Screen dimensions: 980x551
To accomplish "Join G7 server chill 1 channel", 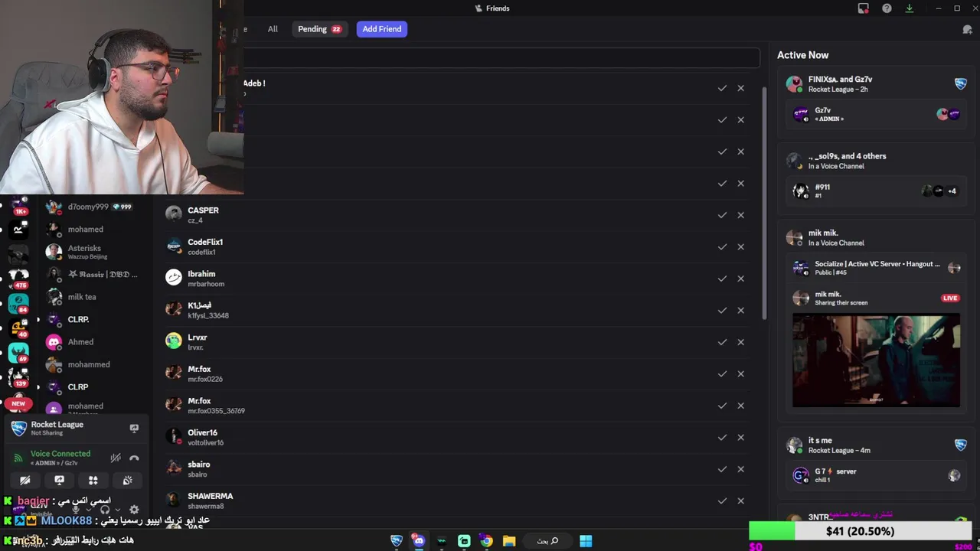I will coord(877,475).
